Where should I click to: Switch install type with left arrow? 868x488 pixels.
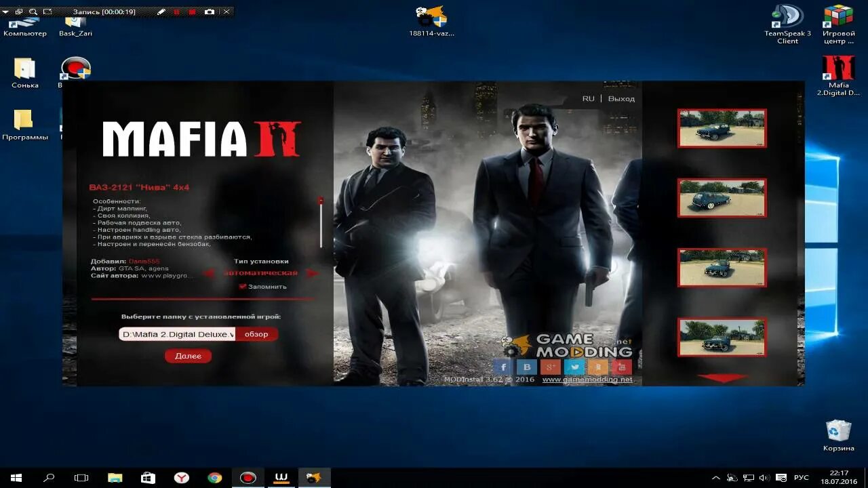pyautogui.click(x=209, y=273)
